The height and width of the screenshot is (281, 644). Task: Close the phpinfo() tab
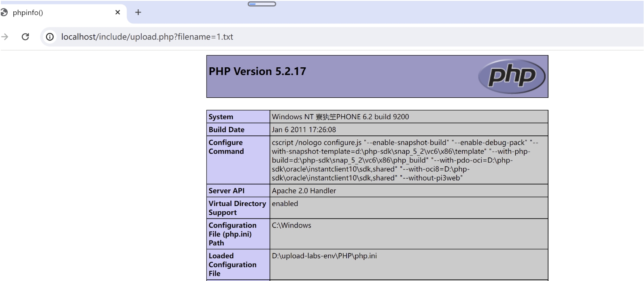(x=118, y=13)
